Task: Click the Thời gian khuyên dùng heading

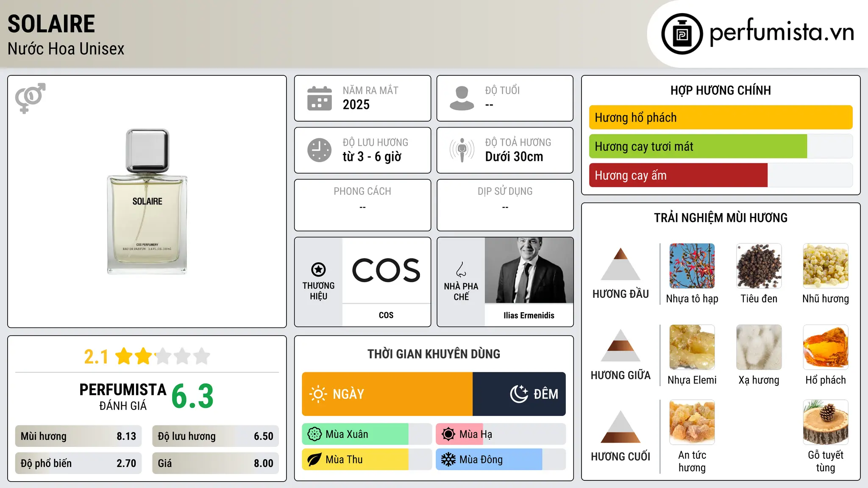Action: 434,354
